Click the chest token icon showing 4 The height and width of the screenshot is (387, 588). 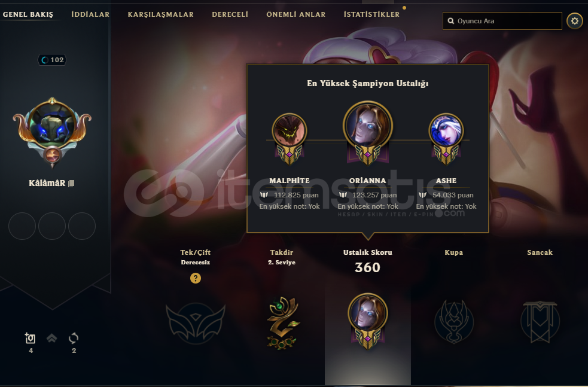(30, 338)
